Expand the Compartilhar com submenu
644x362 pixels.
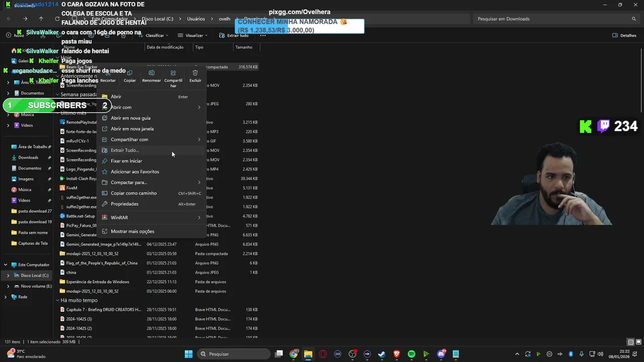pos(199,139)
